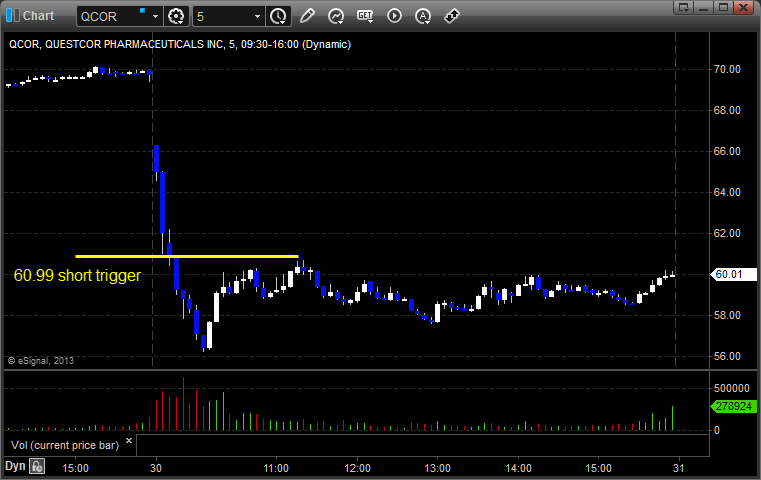Click the date 30 time axis label

pos(156,468)
